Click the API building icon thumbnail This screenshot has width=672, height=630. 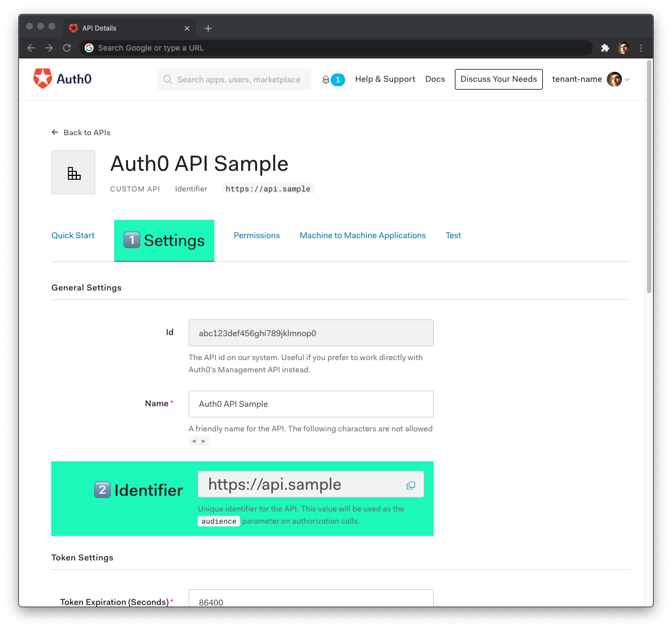pyautogui.click(x=73, y=173)
